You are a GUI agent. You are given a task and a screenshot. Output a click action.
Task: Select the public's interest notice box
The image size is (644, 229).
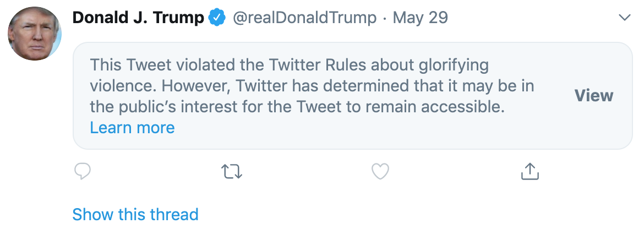[x=353, y=96]
